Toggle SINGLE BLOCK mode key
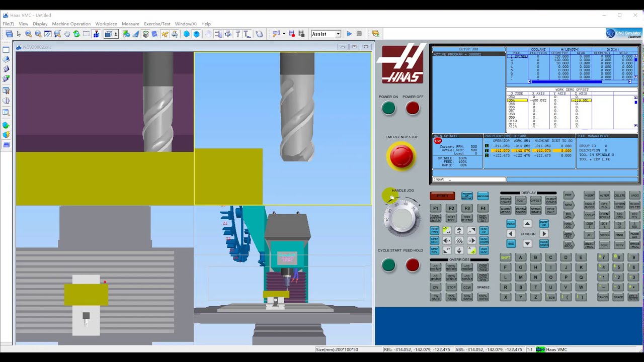This screenshot has width=644, height=362. point(589,205)
